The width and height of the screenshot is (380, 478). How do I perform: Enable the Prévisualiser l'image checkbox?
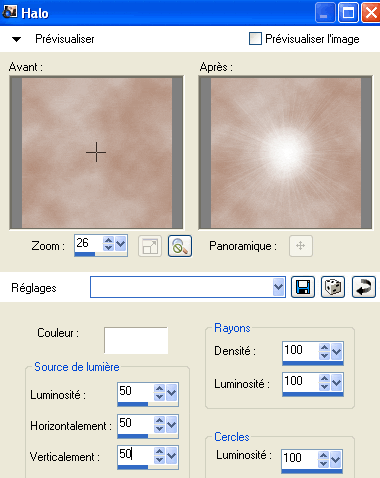255,39
